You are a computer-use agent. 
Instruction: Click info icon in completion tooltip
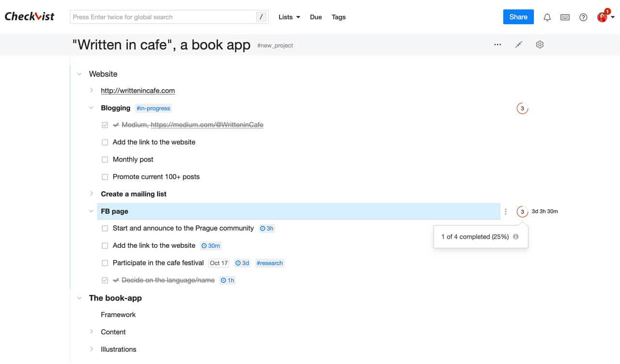(516, 237)
